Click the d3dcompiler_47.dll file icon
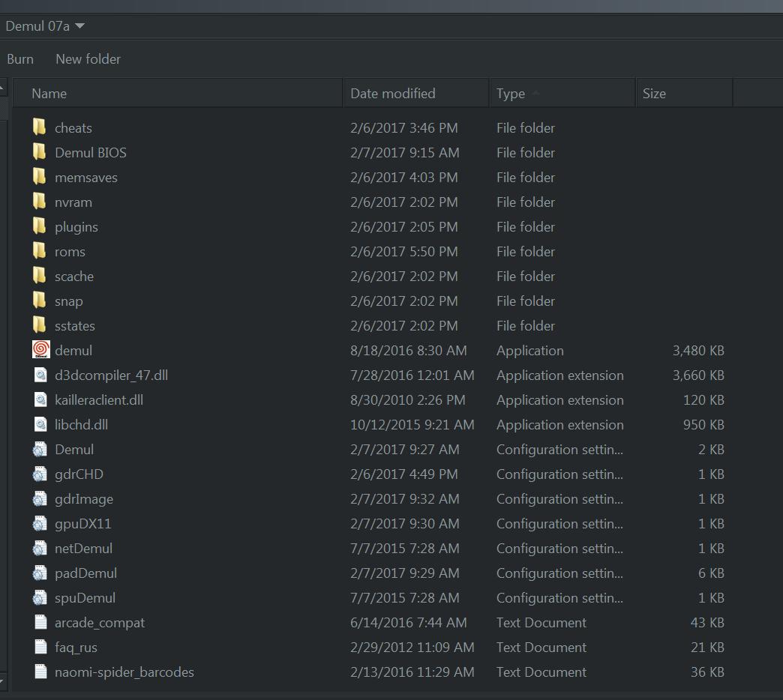Image resolution: width=783 pixels, height=700 pixels. [40, 375]
